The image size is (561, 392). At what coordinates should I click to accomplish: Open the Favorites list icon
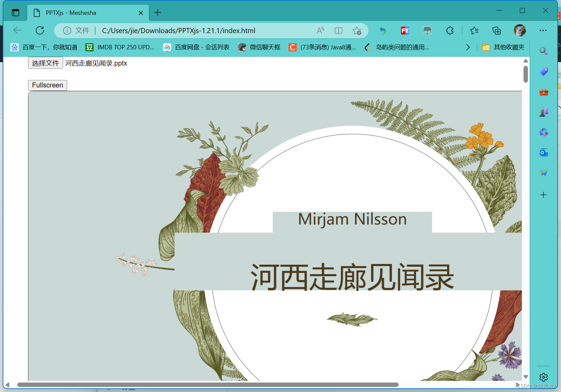point(474,31)
